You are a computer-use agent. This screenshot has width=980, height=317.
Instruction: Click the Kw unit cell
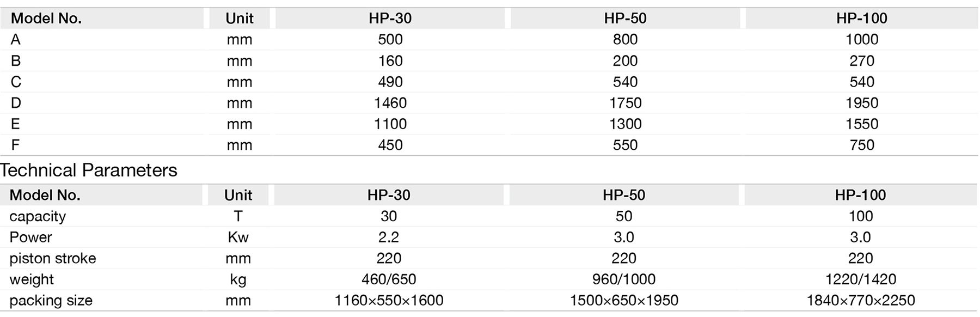point(238,237)
